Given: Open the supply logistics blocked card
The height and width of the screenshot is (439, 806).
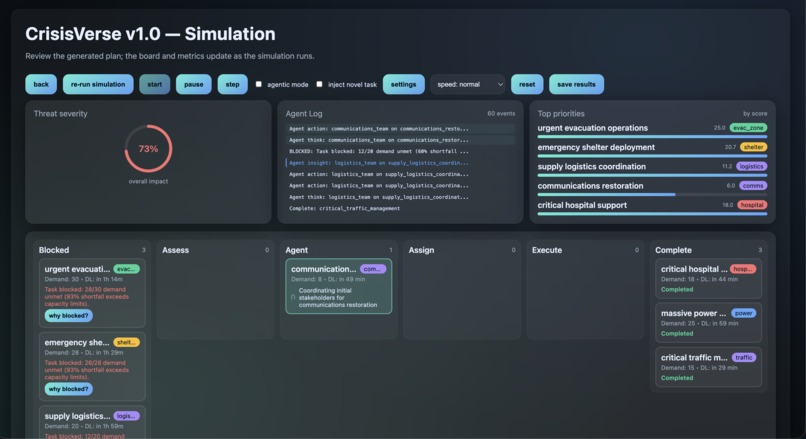Looking at the screenshot, I should click(x=92, y=422).
